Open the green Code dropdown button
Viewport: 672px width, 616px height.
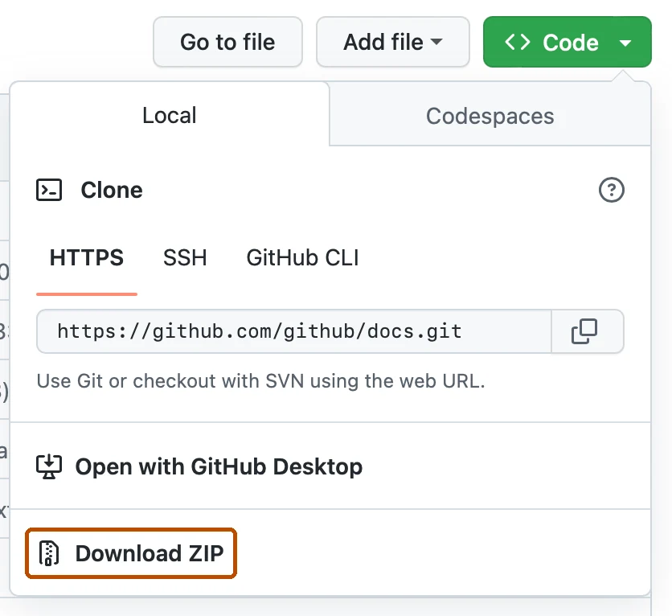click(x=567, y=42)
